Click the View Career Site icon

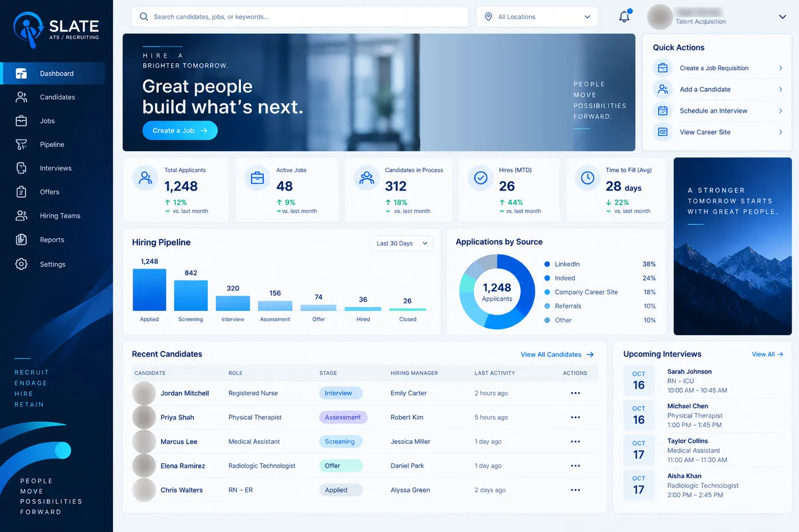(663, 132)
